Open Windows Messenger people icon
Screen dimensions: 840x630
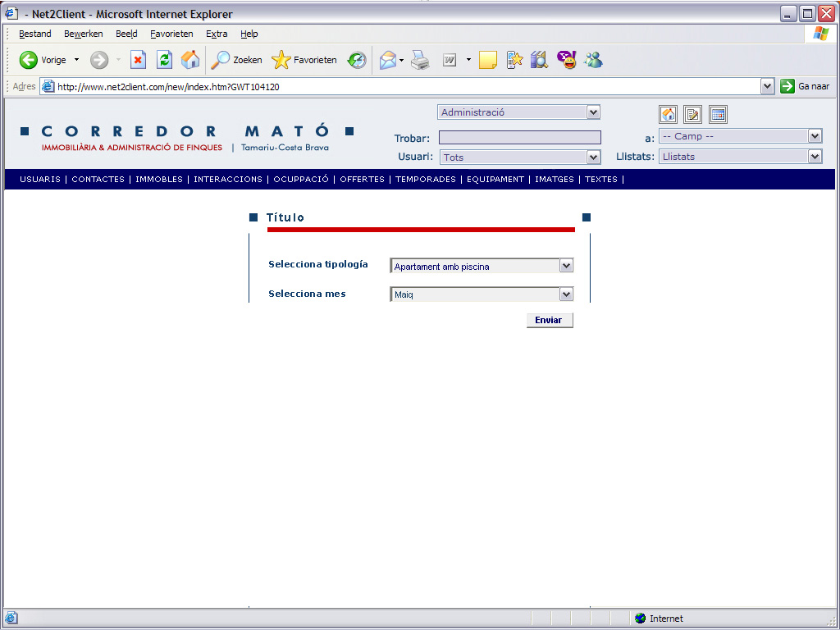(594, 60)
